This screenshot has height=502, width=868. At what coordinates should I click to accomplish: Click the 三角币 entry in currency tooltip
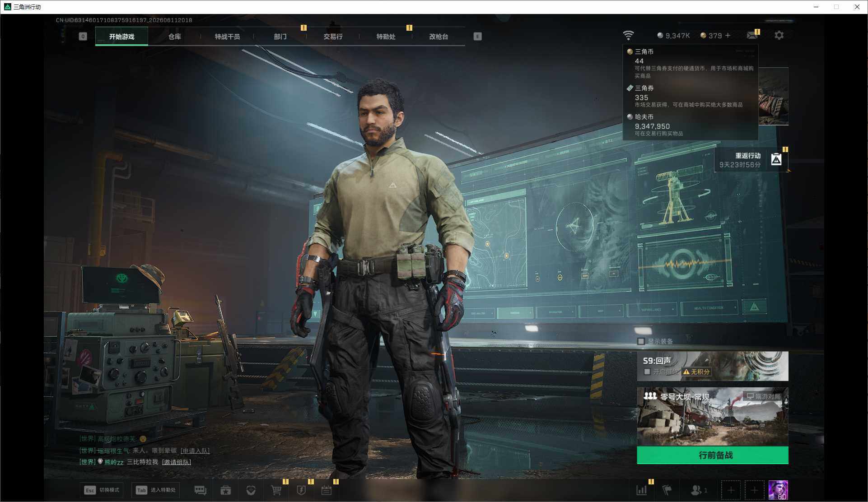pyautogui.click(x=690, y=63)
